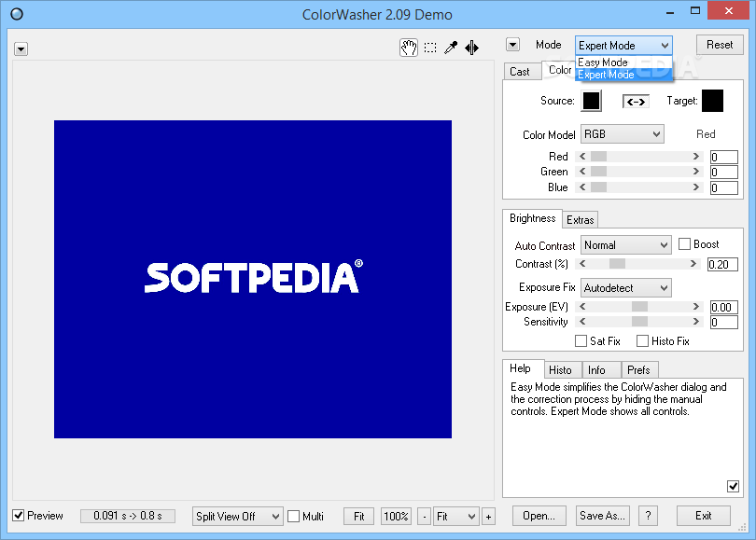The width and height of the screenshot is (756, 540).
Task: Zoom out with the minus button
Action: [425, 517]
